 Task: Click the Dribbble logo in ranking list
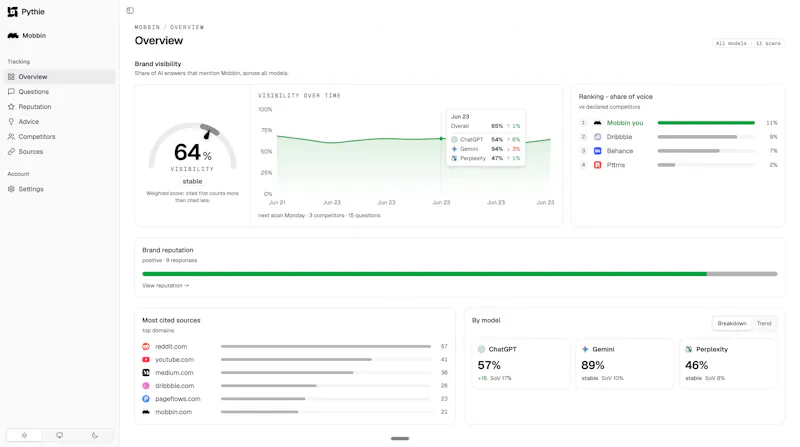[x=597, y=137]
